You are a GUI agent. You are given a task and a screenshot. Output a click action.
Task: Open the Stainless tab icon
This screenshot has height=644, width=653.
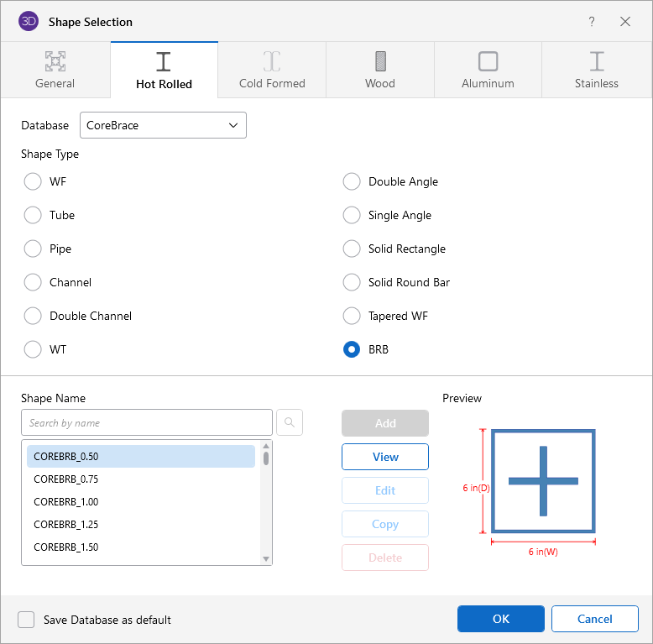point(596,61)
